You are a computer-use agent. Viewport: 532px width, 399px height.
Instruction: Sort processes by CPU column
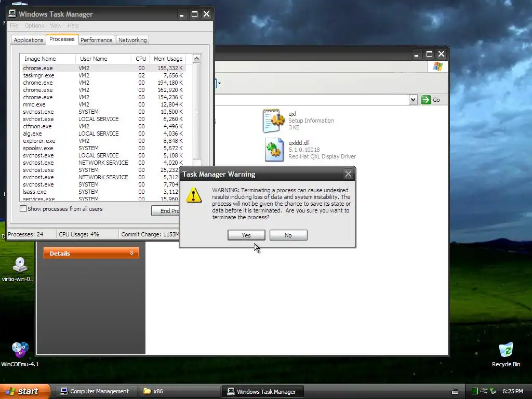[x=140, y=59]
